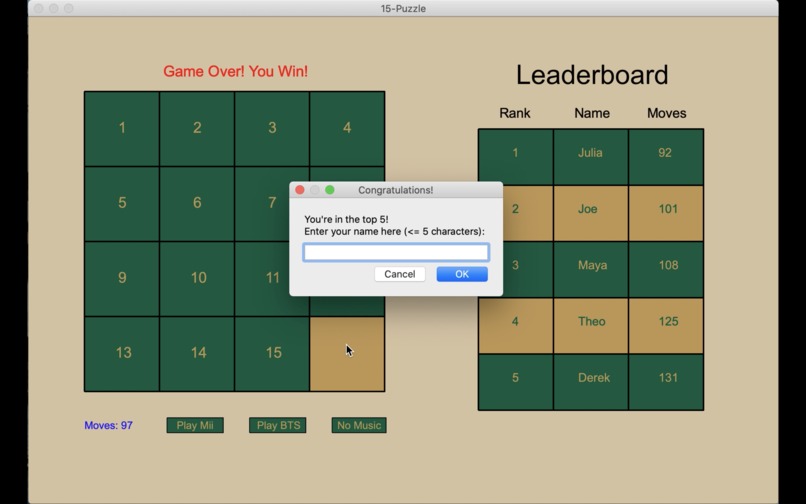Click the Rank column header
Viewport: 806px width, 504px height.
[515, 113]
